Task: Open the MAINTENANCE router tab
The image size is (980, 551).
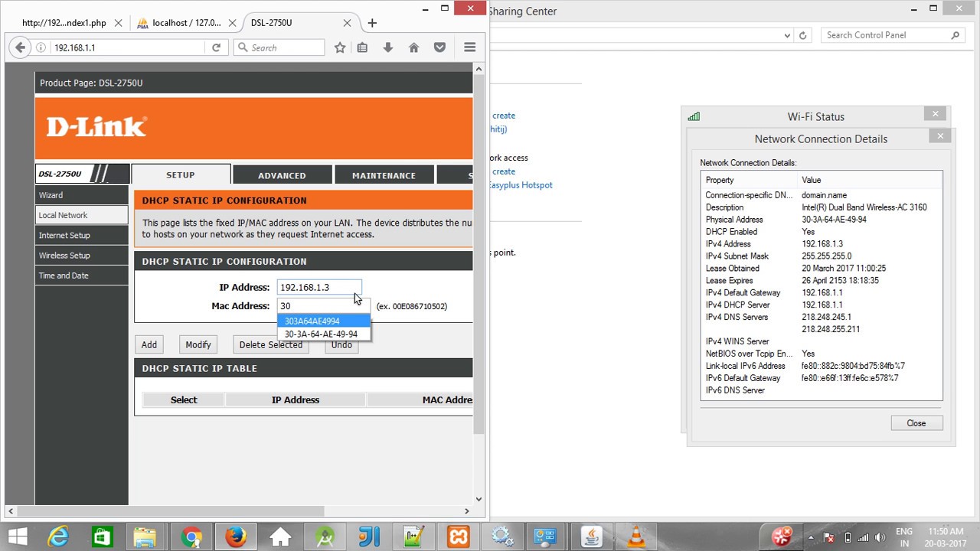Action: pos(384,175)
